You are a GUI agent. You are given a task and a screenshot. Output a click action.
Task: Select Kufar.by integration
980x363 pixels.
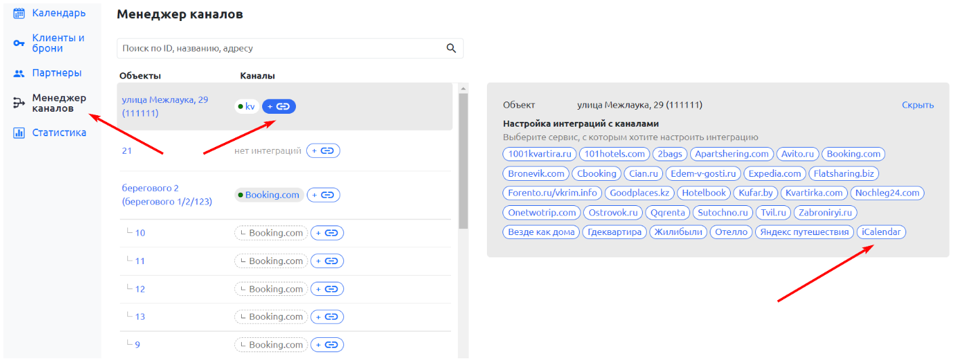click(756, 193)
